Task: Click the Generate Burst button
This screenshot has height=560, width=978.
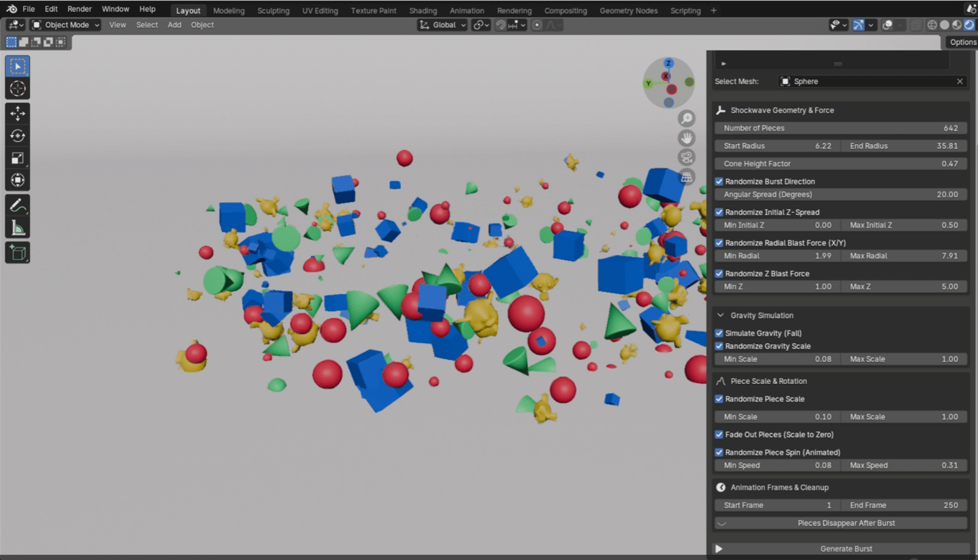Action: (845, 548)
